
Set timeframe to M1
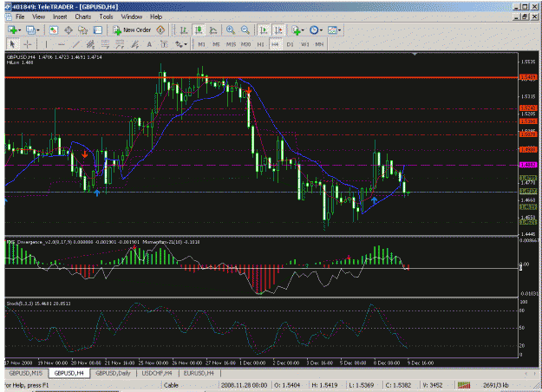201,44
